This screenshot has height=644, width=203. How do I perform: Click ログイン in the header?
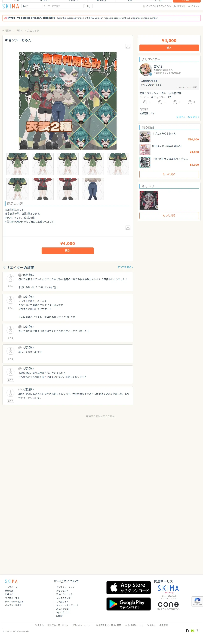pos(194,6)
